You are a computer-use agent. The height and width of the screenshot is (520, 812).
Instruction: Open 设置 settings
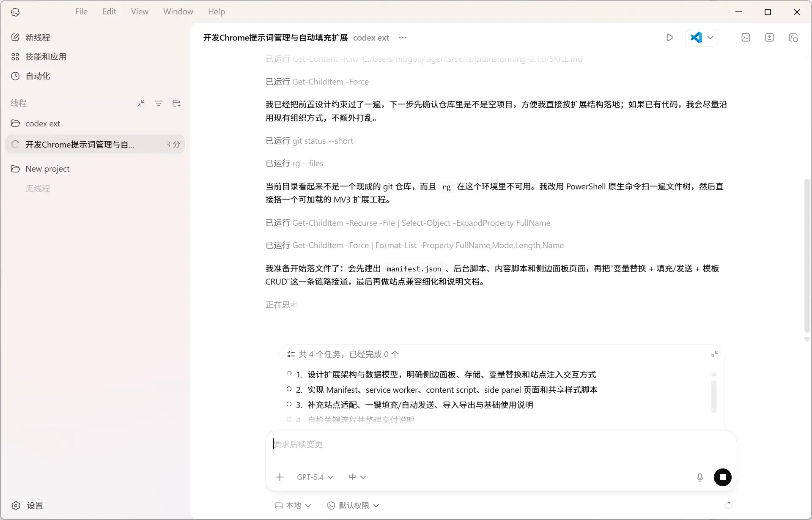(27, 506)
